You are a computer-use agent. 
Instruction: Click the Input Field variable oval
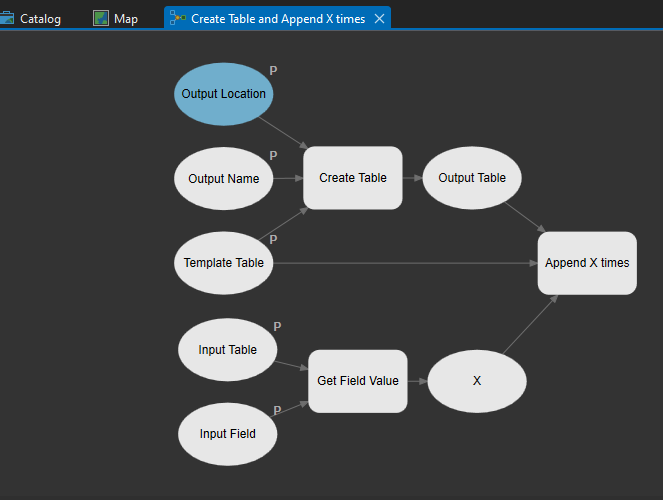point(227,434)
